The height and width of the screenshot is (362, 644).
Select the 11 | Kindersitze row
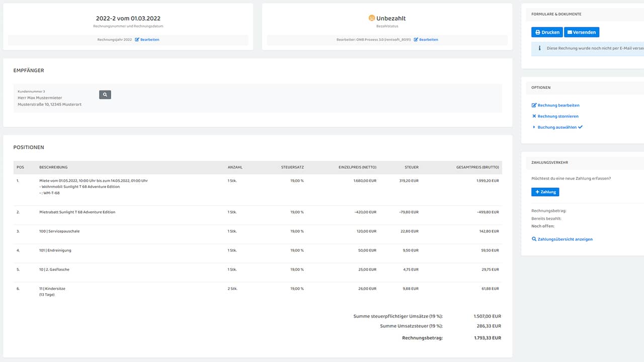258,292
